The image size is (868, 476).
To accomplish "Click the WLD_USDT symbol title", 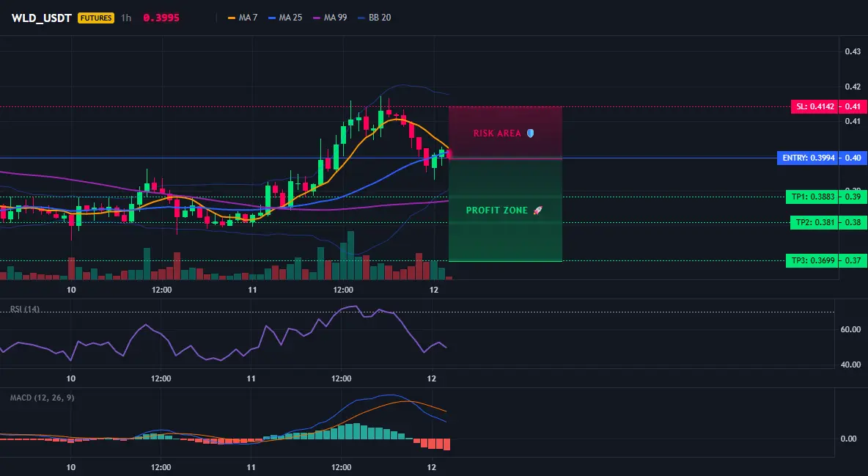I will click(x=42, y=18).
